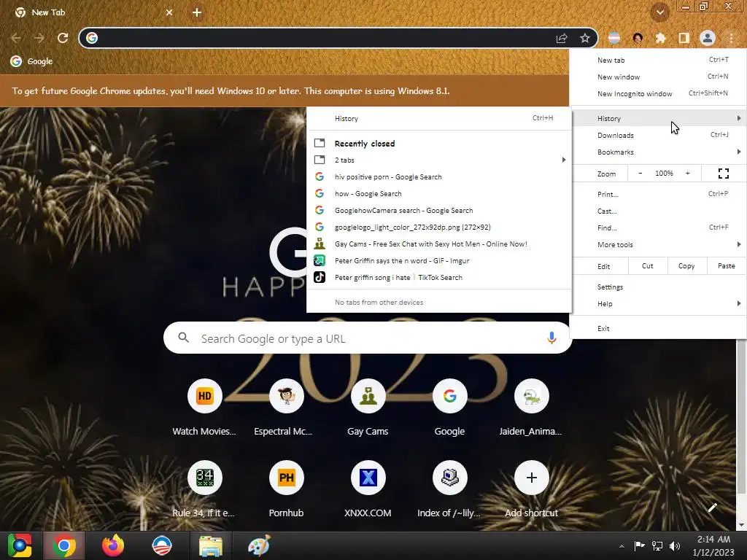
Task: Open the Extensions puzzle icon
Action: (660, 38)
